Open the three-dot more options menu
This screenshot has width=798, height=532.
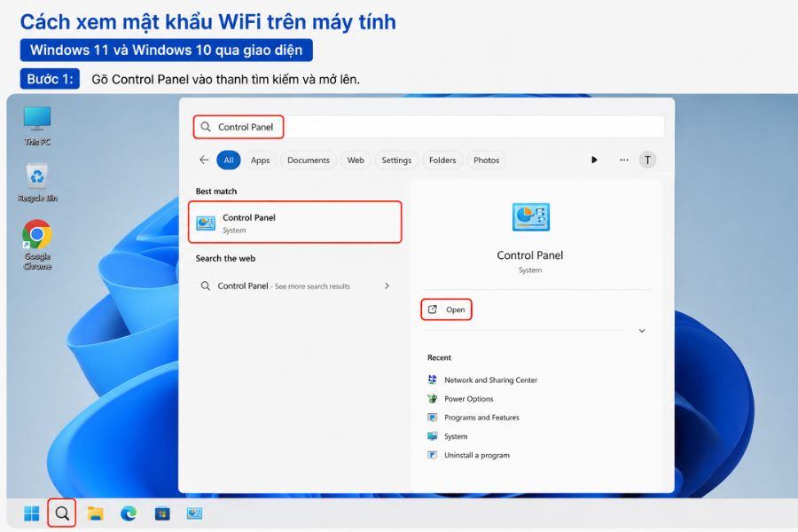pos(624,160)
